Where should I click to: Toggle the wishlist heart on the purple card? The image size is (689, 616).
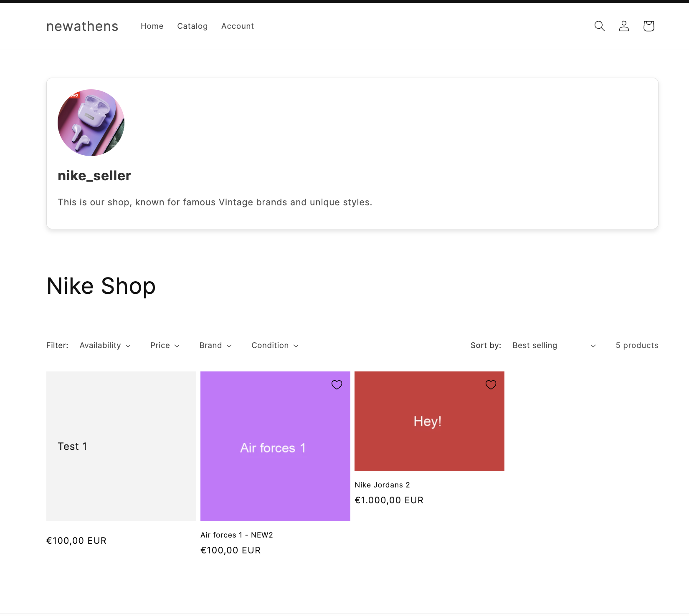tap(337, 384)
